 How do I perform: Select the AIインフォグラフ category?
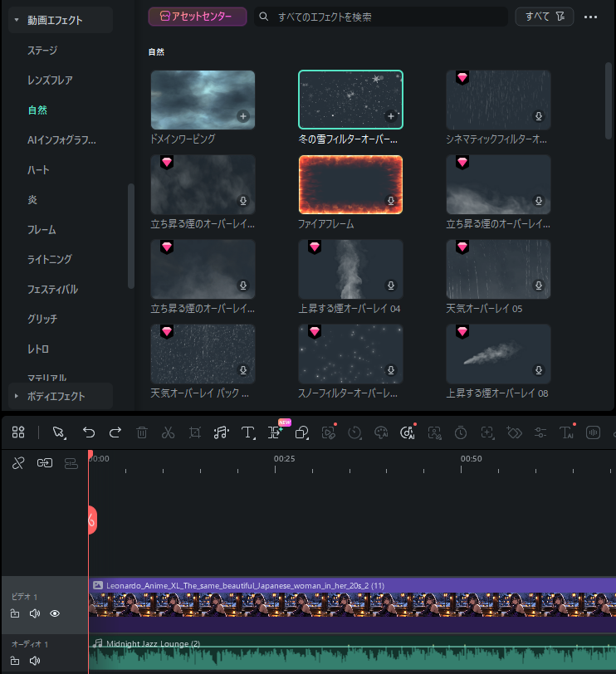(62, 139)
